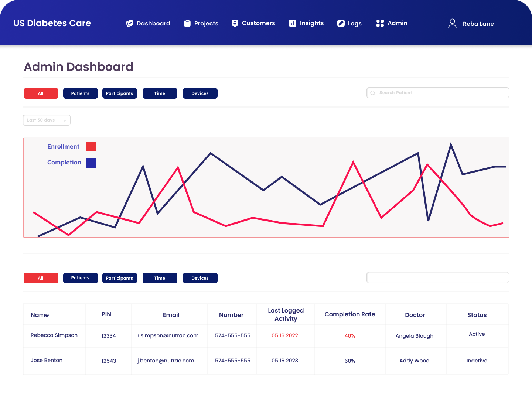Click the Projects clipboard icon
Screen dimensions: 532x399
tap(187, 23)
